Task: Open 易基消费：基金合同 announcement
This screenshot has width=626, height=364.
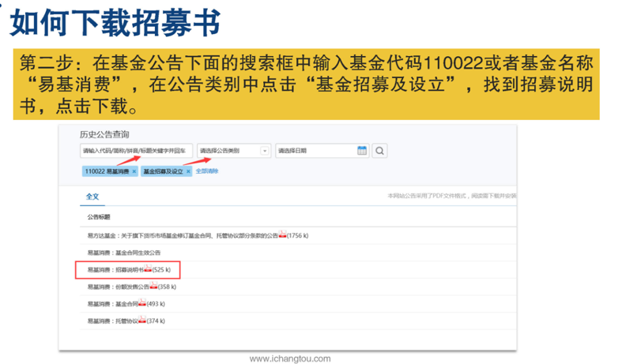Action: (113, 304)
